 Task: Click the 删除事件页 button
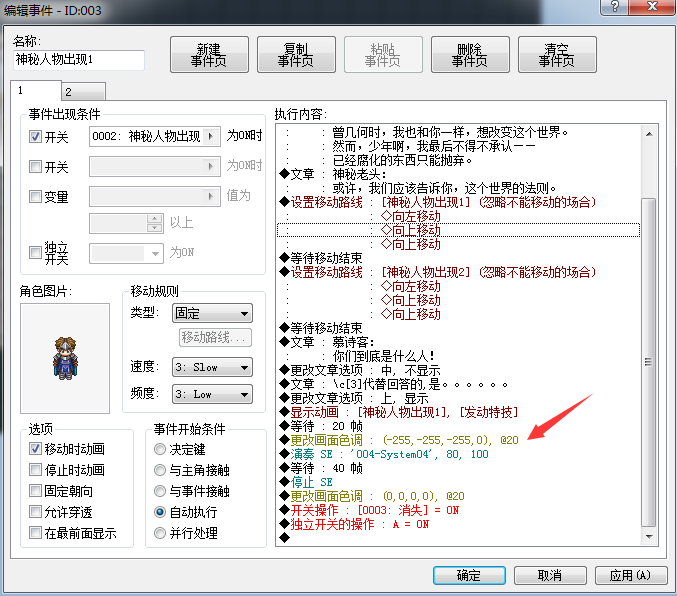coord(470,54)
